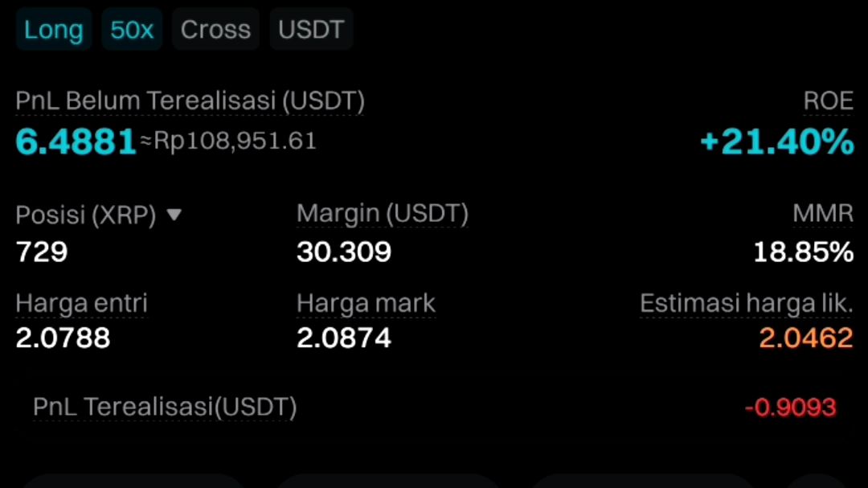Tap the +21.40% ROE value
This screenshot has width=868, height=488.
[777, 141]
